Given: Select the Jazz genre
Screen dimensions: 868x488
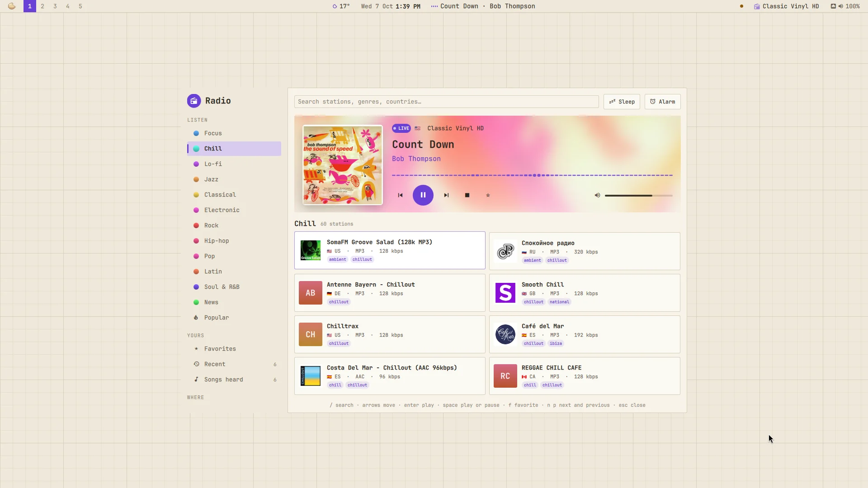Looking at the screenshot, I should 234,179.
